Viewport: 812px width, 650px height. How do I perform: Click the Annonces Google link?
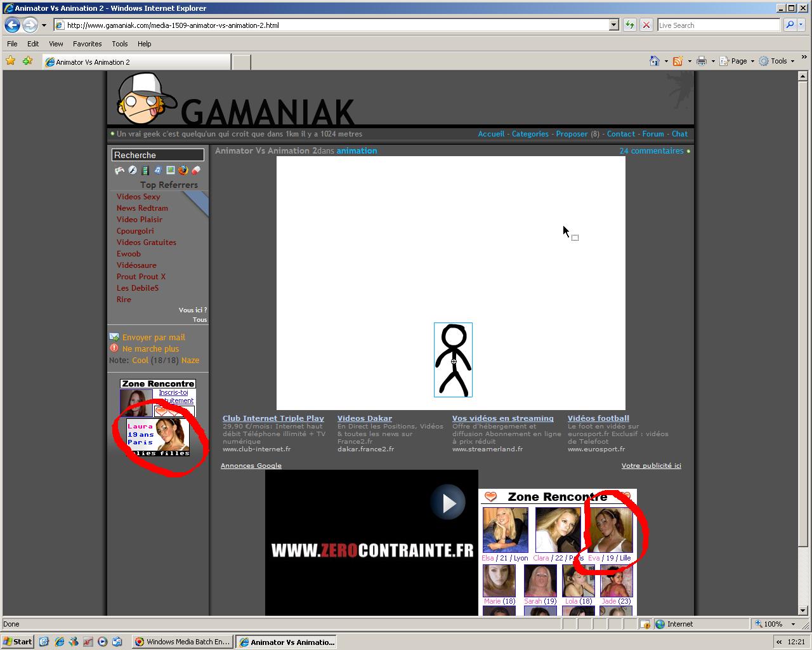[251, 465]
